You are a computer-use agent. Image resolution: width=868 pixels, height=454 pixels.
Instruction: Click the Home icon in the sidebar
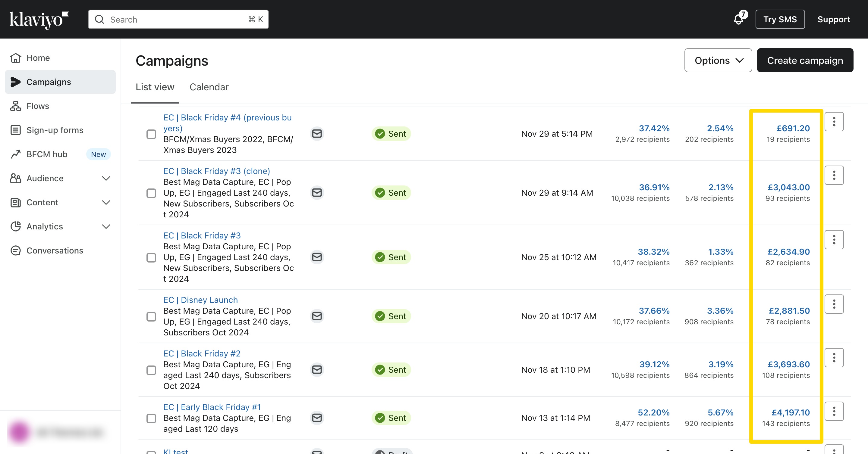click(x=15, y=58)
